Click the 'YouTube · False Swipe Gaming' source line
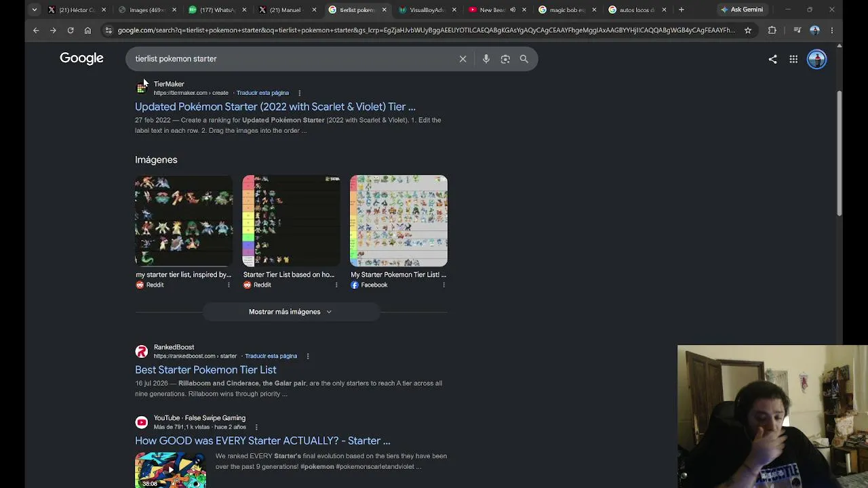The height and width of the screenshot is (488, 868). click(x=199, y=418)
